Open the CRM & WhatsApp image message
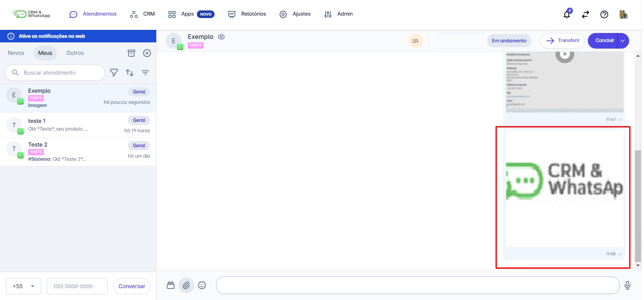This screenshot has width=644, height=300. pos(564,188)
